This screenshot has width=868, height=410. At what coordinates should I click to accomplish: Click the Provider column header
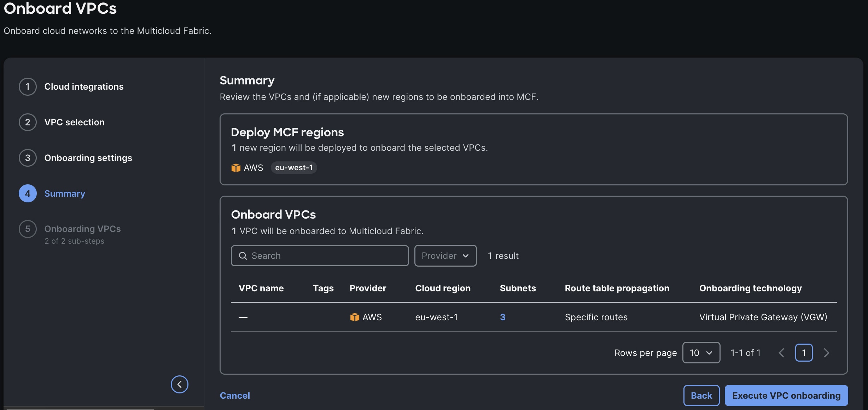tap(368, 288)
